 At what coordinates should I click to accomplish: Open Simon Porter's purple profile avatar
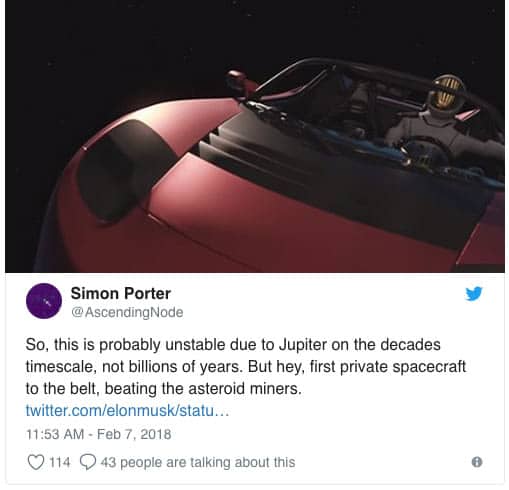coord(44,301)
